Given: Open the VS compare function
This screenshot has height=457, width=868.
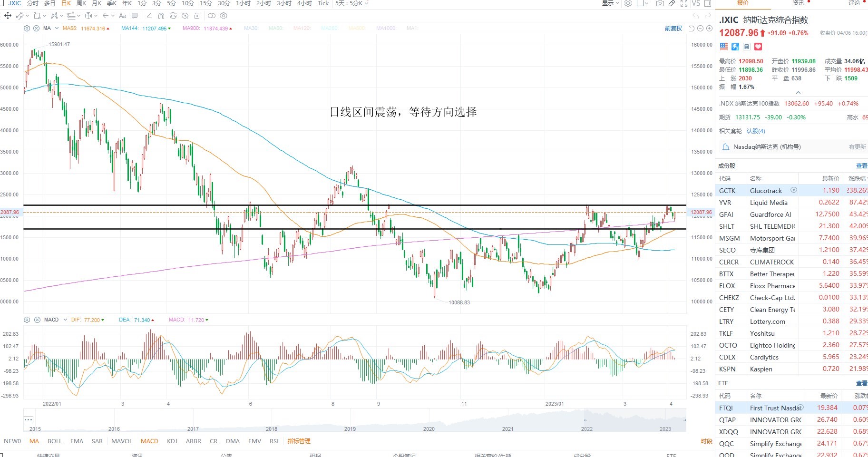Looking at the screenshot, I should [696, 3].
